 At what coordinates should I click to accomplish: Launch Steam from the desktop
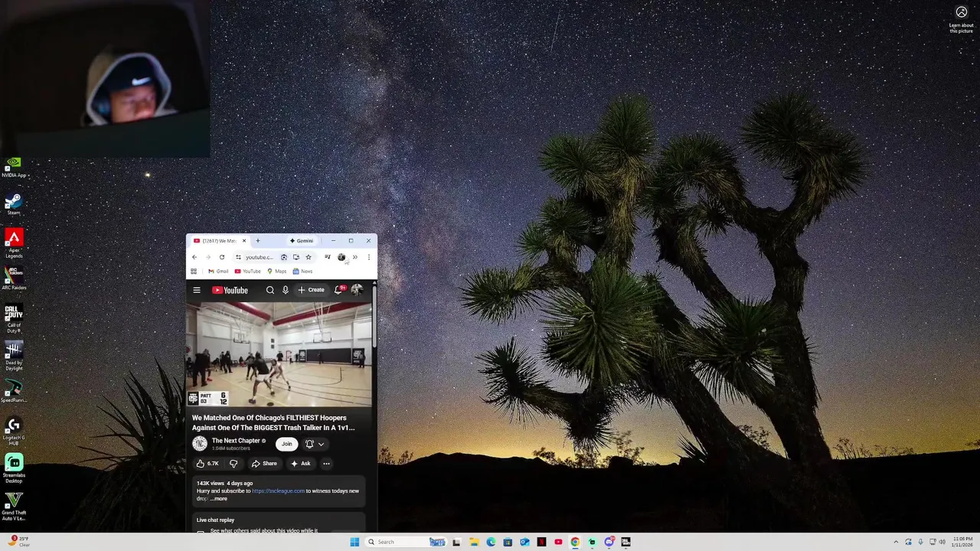coord(14,204)
